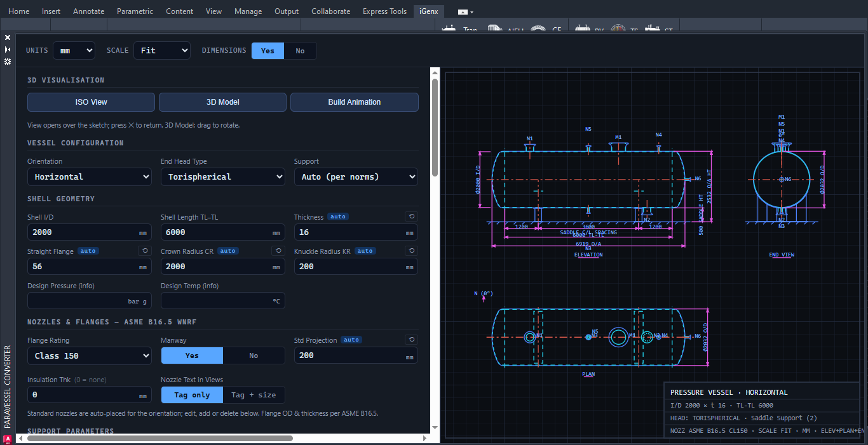Choose Tag only for nozzle text
This screenshot has width=868, height=445.
click(192, 395)
